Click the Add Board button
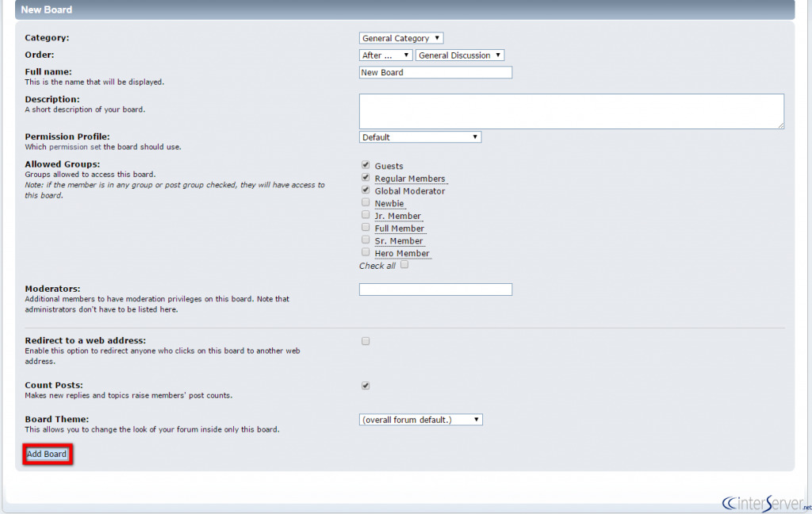The height and width of the screenshot is (514, 812). pos(47,455)
